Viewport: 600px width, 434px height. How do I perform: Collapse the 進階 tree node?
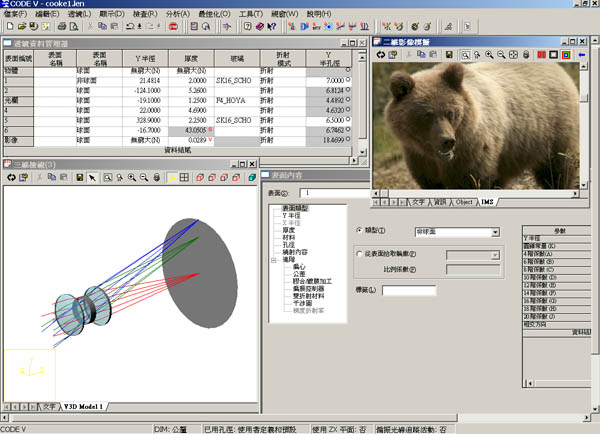pyautogui.click(x=273, y=258)
